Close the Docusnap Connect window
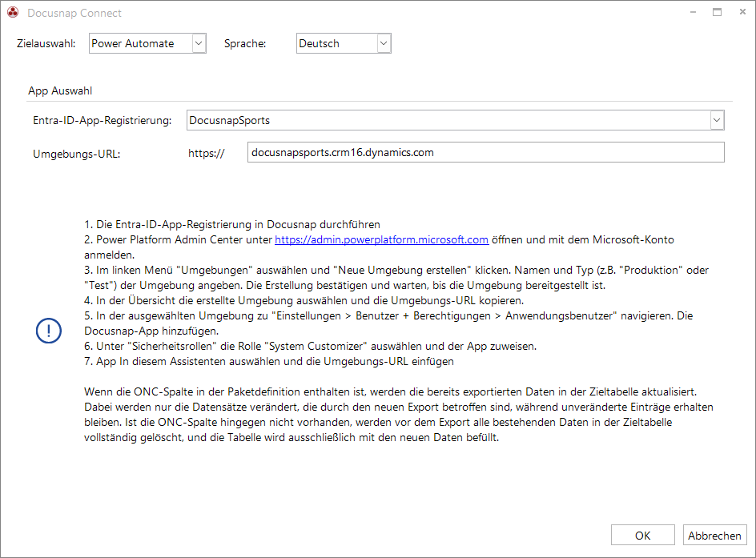Image resolution: width=756 pixels, height=558 pixels. (x=742, y=12)
